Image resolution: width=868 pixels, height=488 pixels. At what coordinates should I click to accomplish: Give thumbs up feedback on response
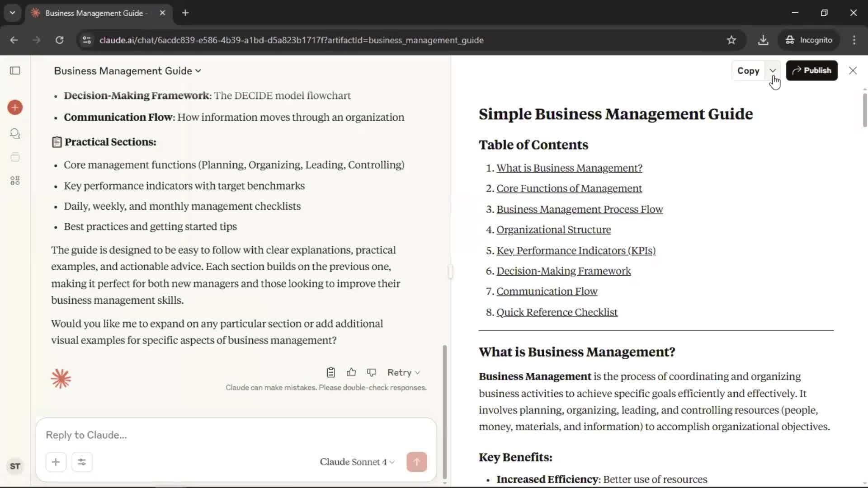coord(351,372)
